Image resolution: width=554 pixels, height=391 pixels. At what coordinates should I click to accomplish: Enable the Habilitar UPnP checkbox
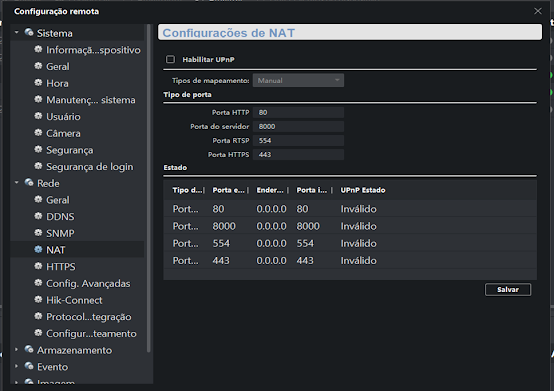[x=170, y=59]
